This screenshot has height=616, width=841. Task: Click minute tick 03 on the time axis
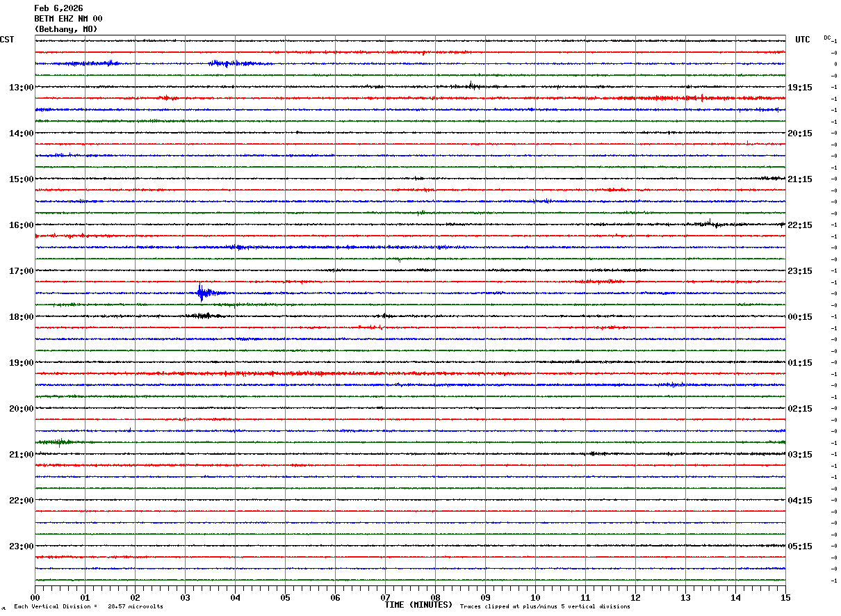(185, 597)
